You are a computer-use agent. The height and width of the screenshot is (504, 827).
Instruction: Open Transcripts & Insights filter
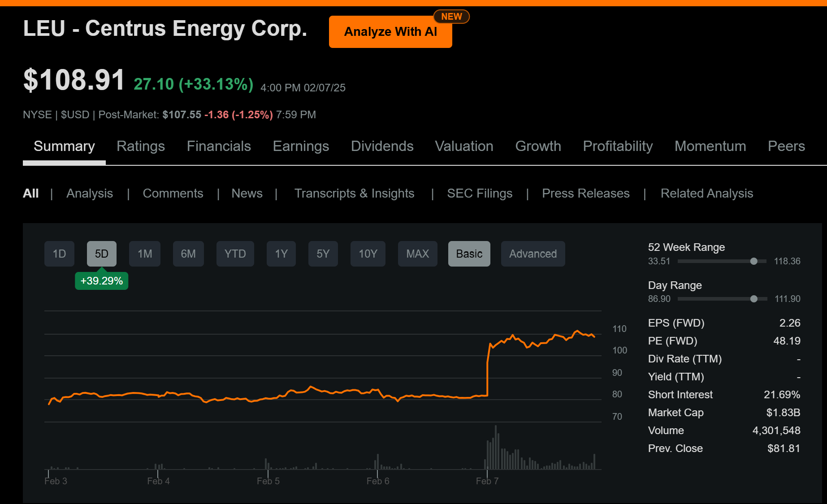354,194
